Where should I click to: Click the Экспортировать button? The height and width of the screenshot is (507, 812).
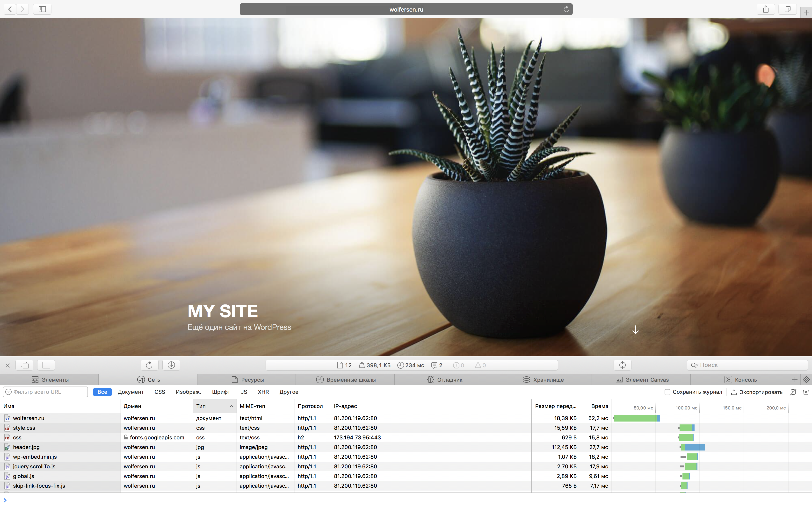757,392
